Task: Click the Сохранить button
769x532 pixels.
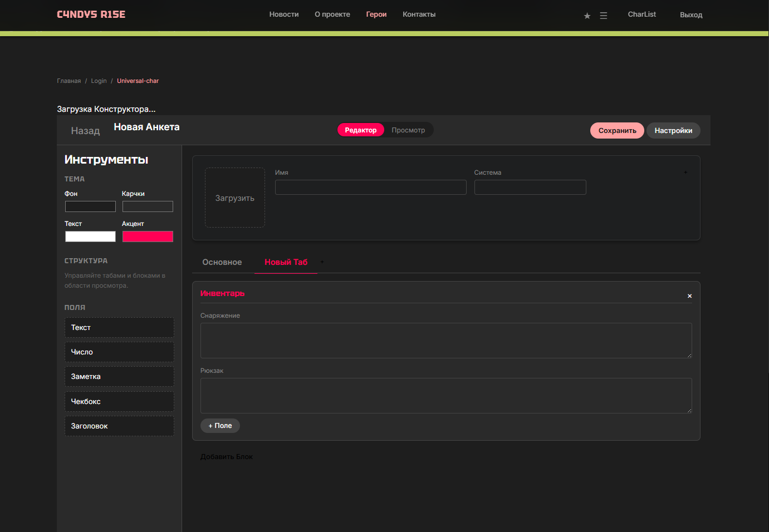Action: click(x=617, y=131)
